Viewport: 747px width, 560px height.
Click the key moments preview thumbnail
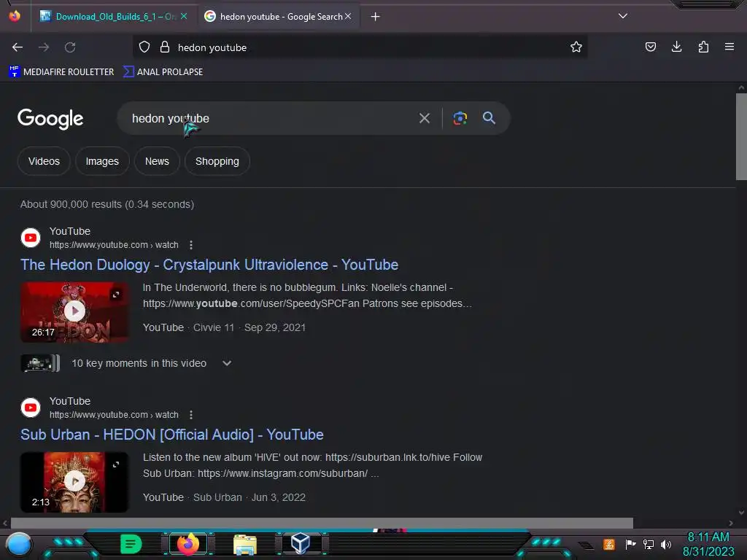(40, 363)
